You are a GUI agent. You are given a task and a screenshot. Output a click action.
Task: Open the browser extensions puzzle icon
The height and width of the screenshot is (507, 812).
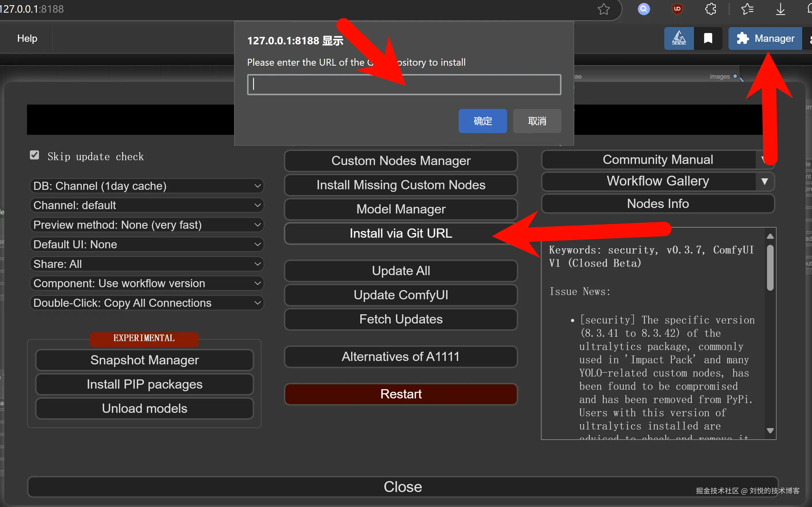[710, 9]
